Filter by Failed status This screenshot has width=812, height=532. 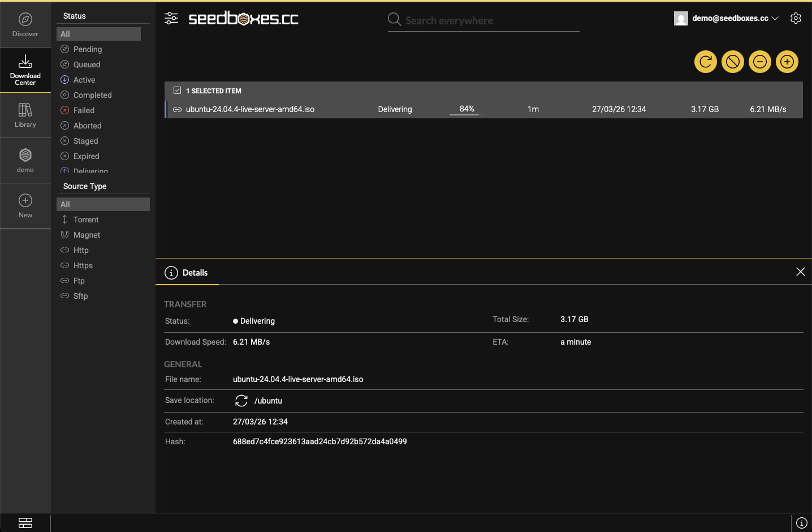point(84,110)
